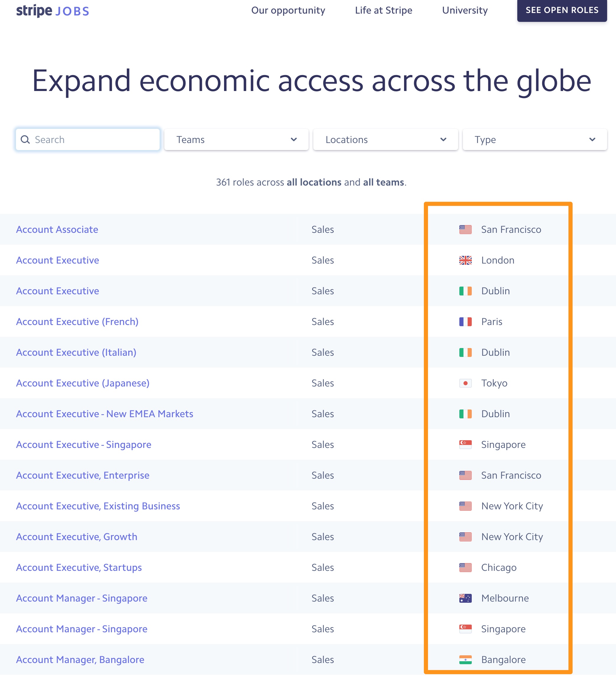Click the SEE OPEN ROLES button
Viewport: 616px width, 676px height.
pos(562,10)
